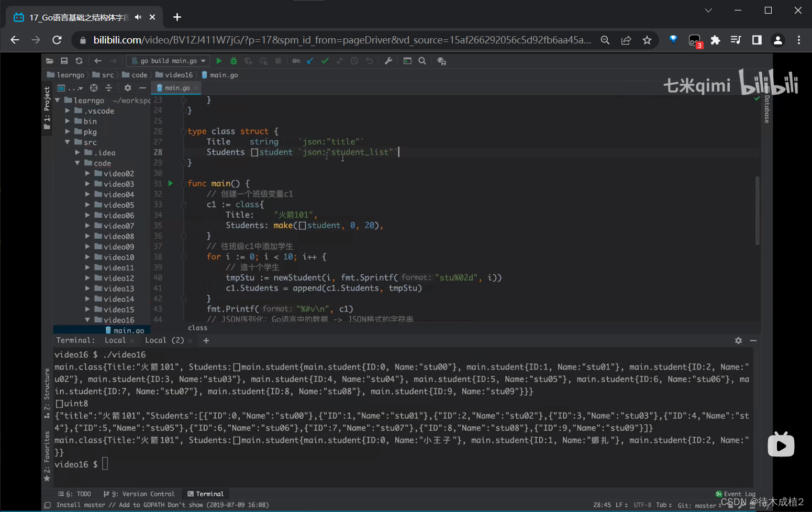Viewport: 812px width, 512px height.
Task: Click the Scroll from Source target icon
Action: point(94,88)
